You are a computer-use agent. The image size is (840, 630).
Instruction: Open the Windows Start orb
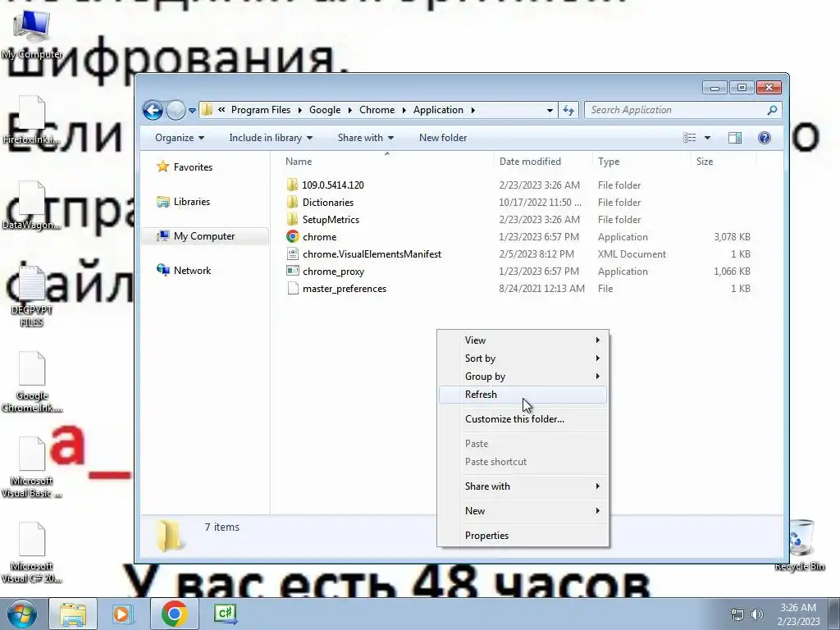coord(22,614)
